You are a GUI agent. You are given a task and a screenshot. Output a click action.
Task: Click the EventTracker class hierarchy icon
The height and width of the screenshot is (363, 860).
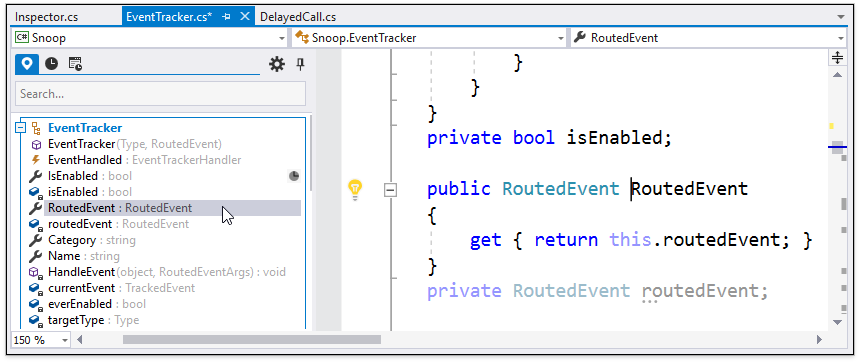(36, 128)
